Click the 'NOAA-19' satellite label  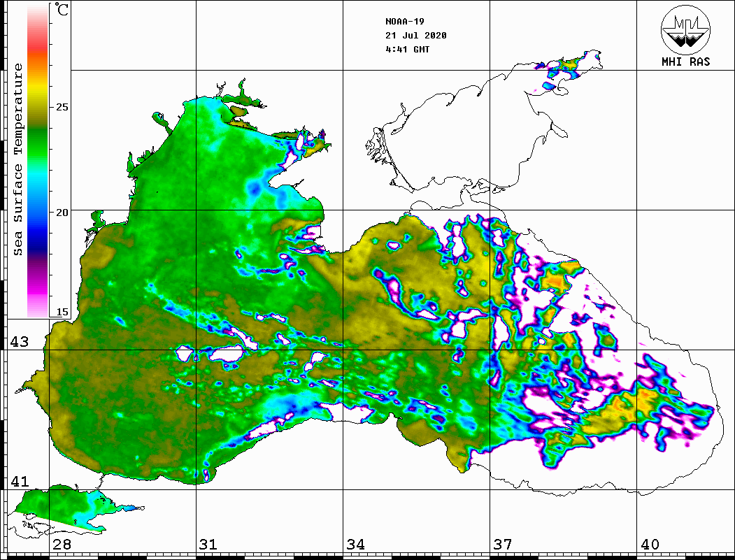tap(404, 22)
